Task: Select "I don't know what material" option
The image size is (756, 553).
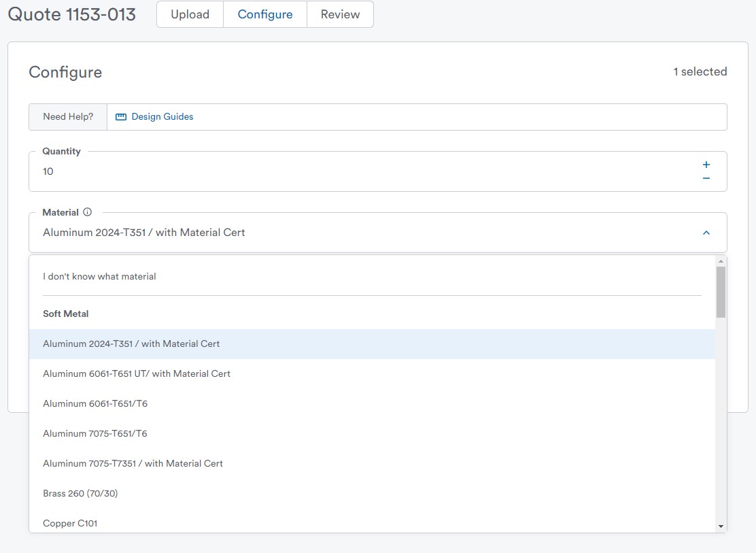Action: [99, 276]
